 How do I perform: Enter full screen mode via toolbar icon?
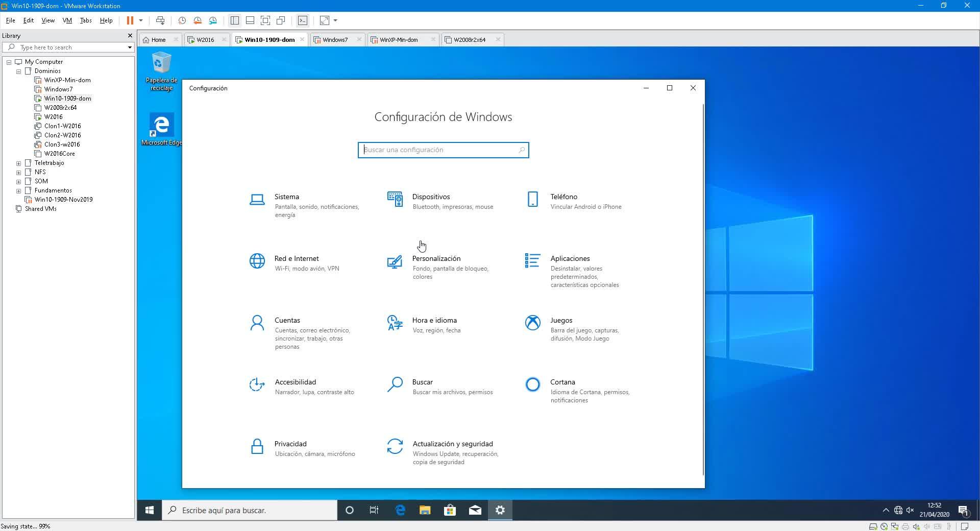(265, 20)
